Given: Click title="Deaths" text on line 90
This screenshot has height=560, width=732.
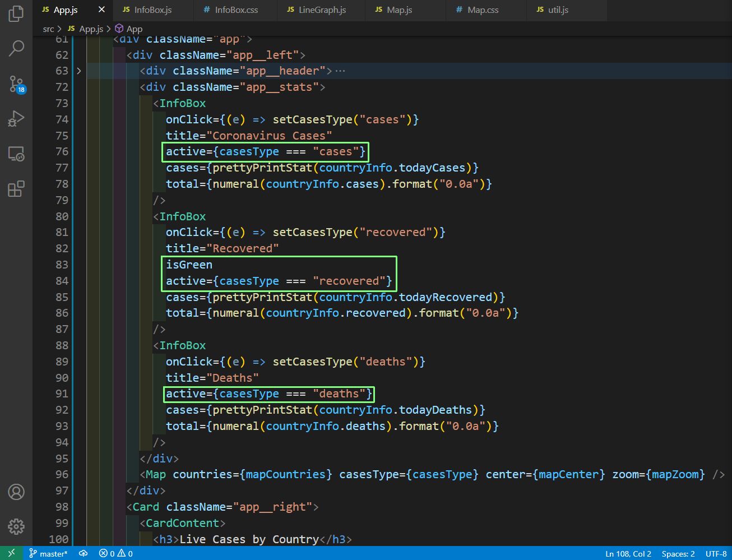Looking at the screenshot, I should click(x=212, y=378).
